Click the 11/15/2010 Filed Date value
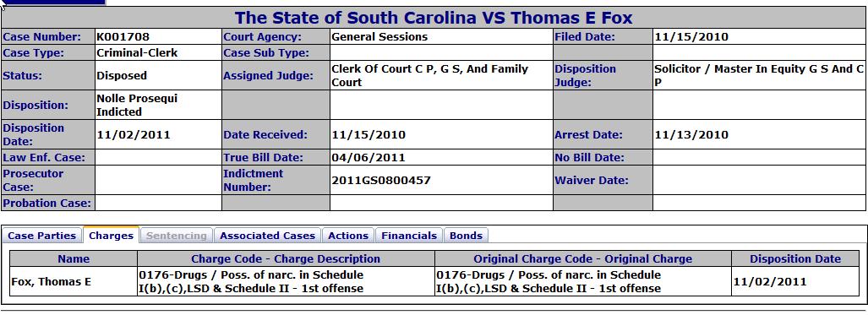 point(691,37)
